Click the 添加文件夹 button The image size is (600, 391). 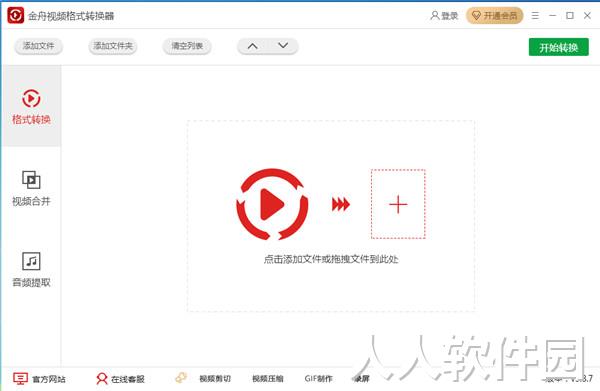point(113,46)
